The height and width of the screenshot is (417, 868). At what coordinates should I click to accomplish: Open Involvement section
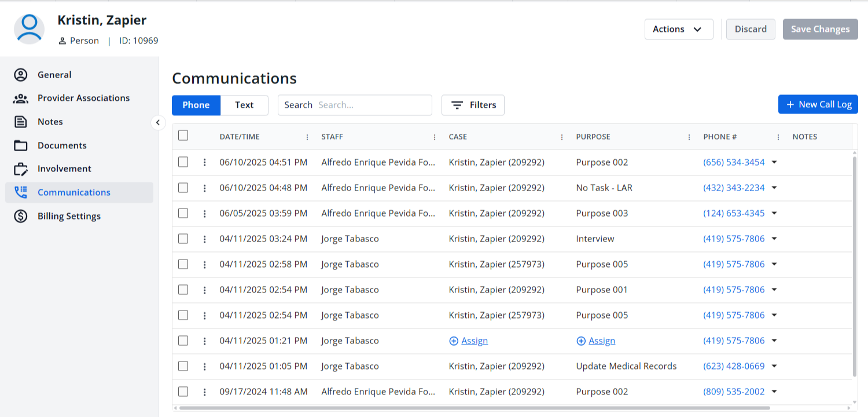(79, 169)
